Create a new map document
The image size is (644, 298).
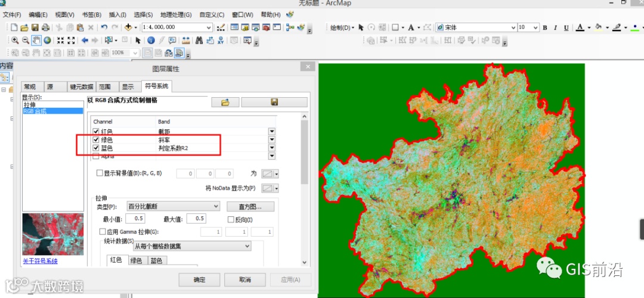tap(14, 27)
